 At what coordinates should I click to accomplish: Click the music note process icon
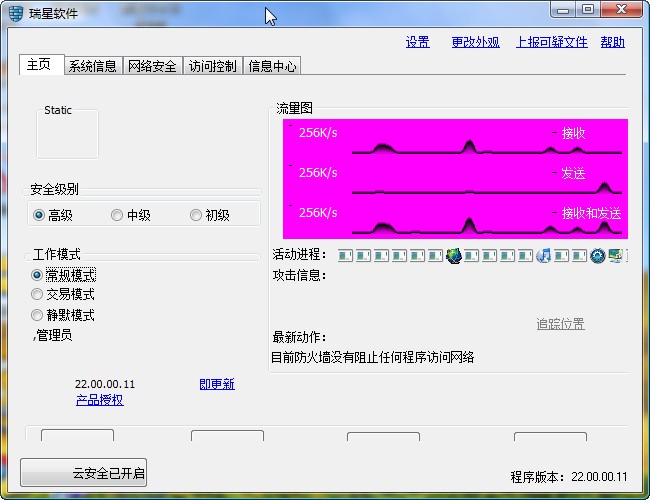pos(543,256)
